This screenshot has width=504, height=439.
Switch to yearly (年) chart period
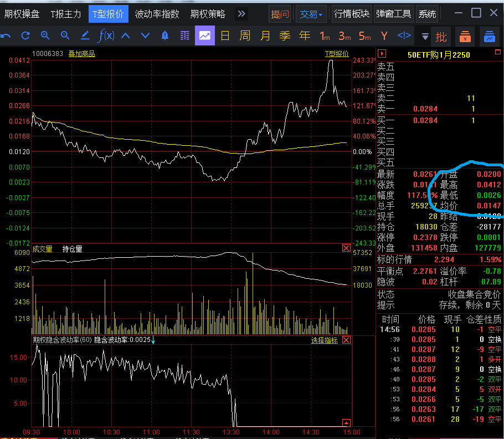click(305, 35)
